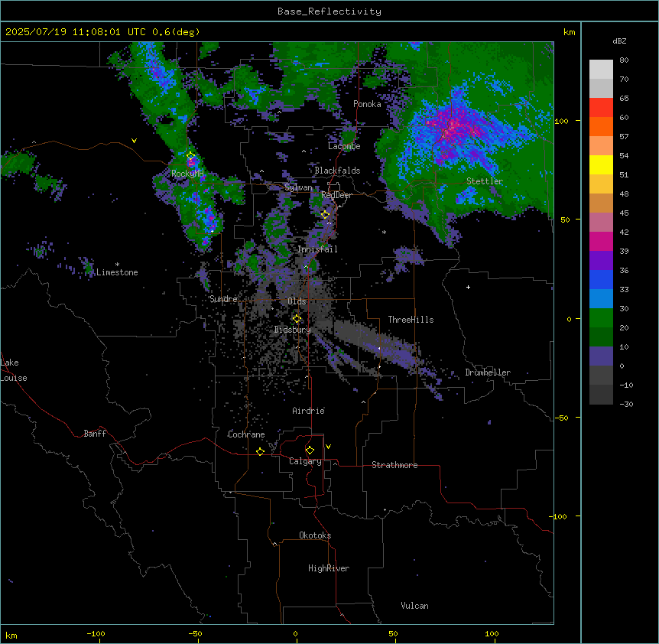Click the yellow V marker east of Calgary
The height and width of the screenshot is (644, 659).
pyautogui.click(x=328, y=447)
